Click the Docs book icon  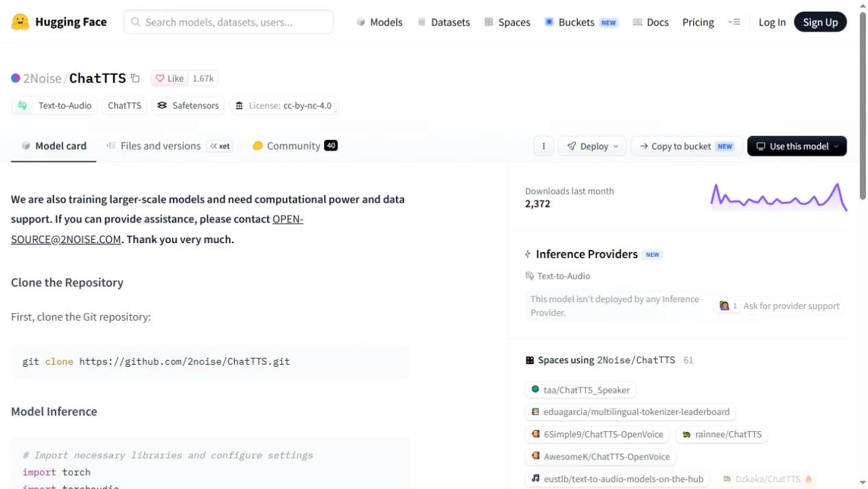pos(637,22)
